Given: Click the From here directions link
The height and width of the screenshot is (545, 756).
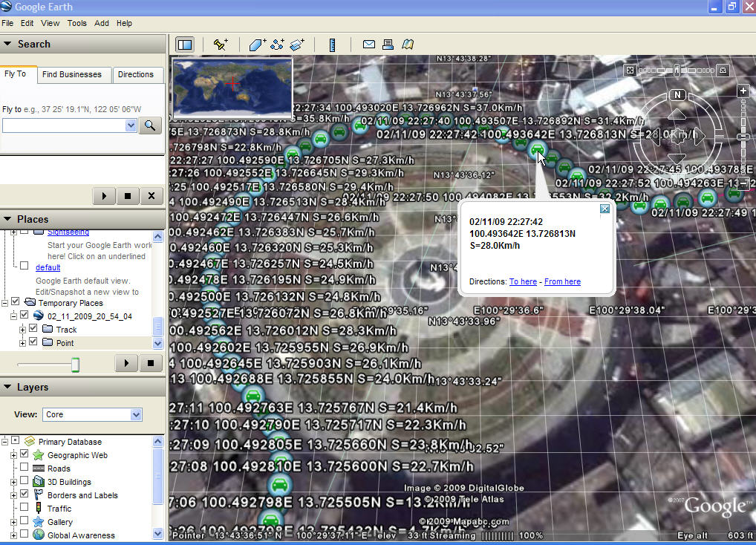Looking at the screenshot, I should [x=562, y=281].
